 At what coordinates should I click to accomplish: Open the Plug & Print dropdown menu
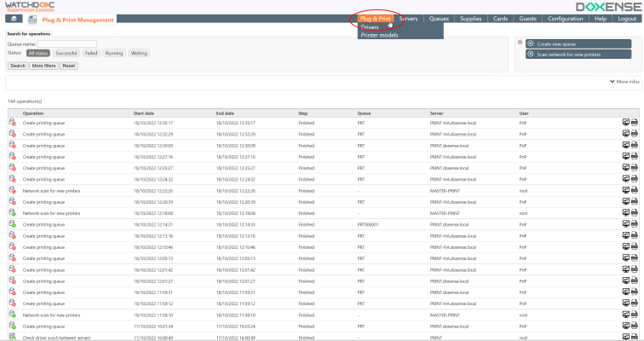(x=375, y=18)
